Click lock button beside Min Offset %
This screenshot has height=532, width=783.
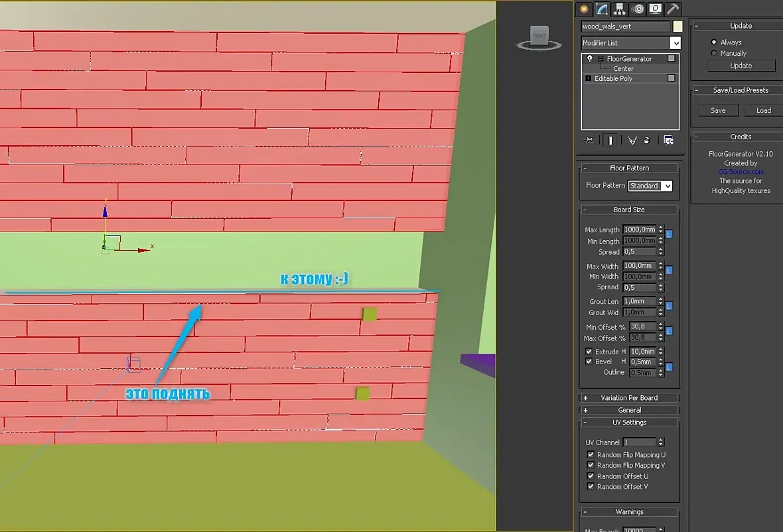click(669, 331)
